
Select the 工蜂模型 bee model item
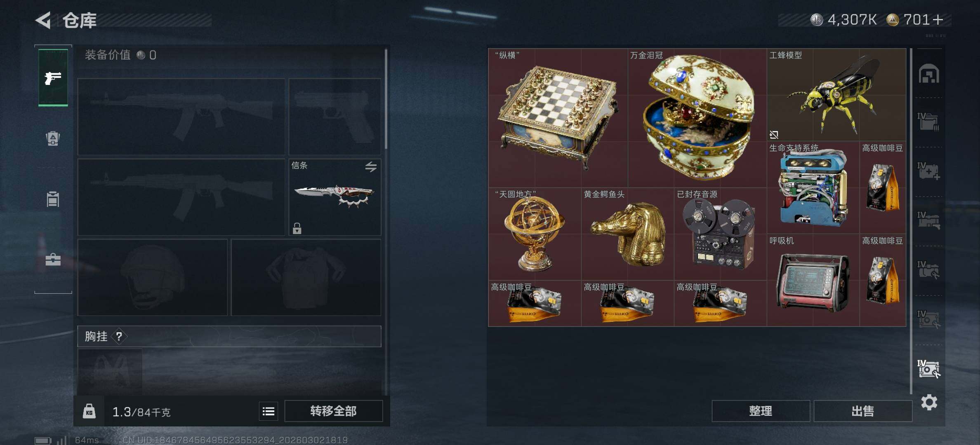click(836, 95)
